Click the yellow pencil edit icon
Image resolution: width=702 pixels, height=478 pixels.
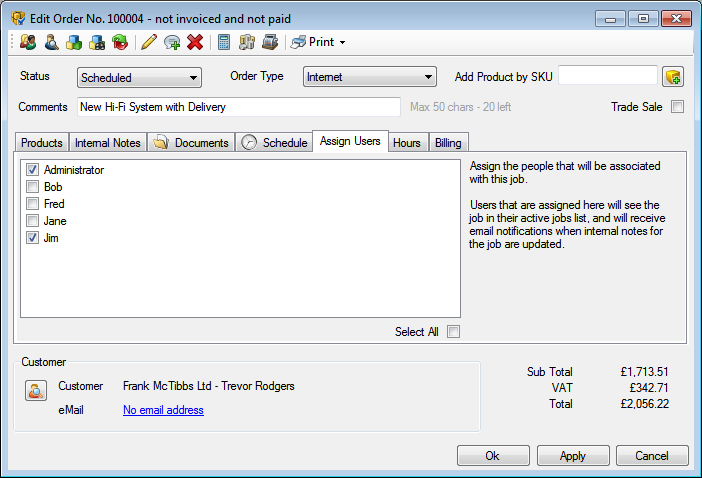149,42
